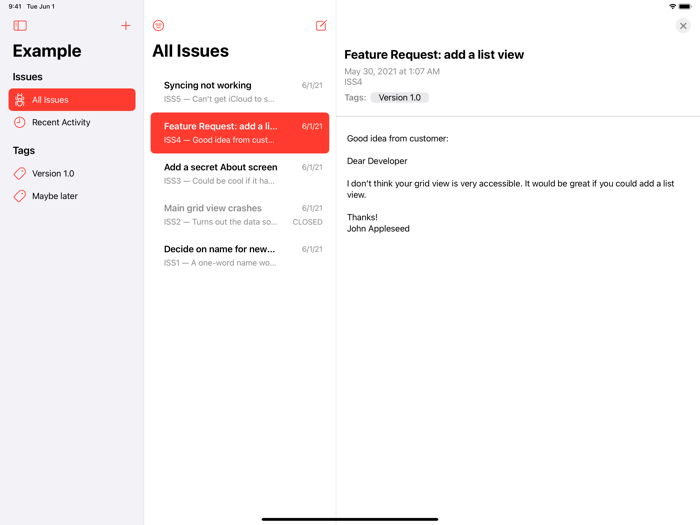Click the CLOSED status label
This screenshot has width=700, height=525.
[307, 222]
